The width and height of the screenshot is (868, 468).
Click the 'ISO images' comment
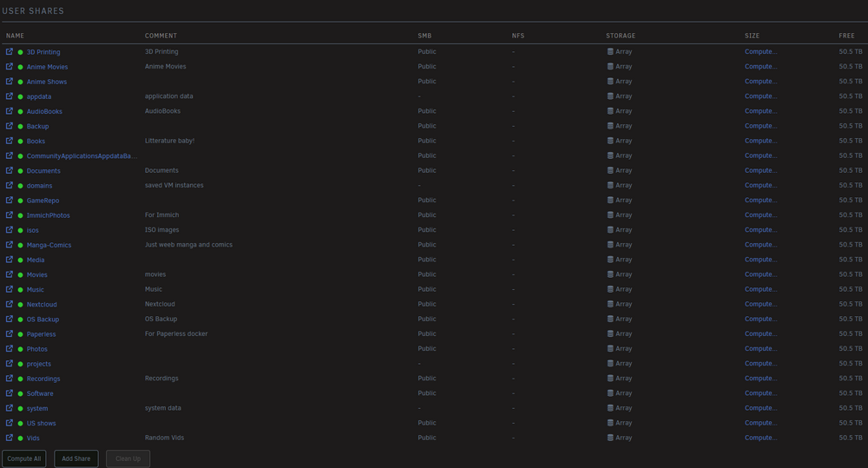coord(161,230)
